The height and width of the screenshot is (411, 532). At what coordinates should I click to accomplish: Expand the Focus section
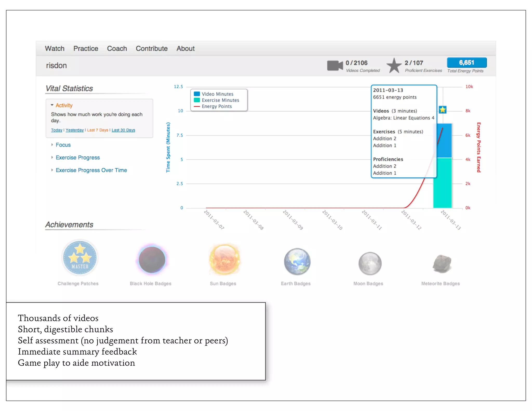point(63,145)
